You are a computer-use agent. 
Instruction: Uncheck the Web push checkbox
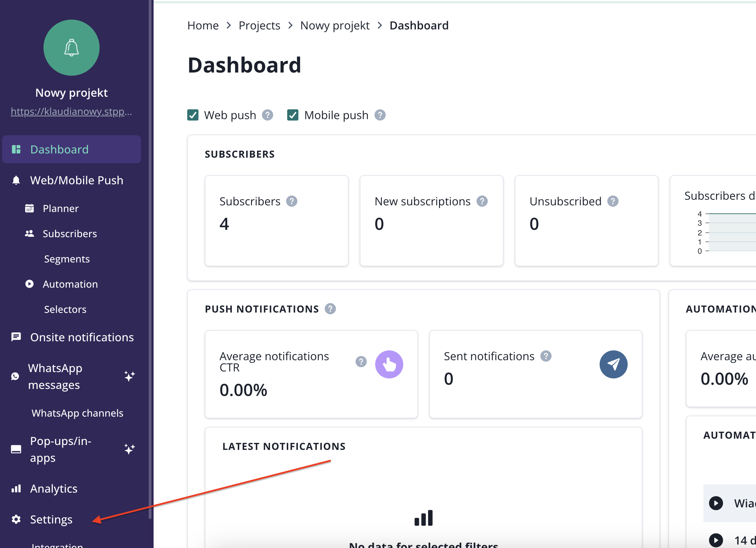pyautogui.click(x=193, y=115)
